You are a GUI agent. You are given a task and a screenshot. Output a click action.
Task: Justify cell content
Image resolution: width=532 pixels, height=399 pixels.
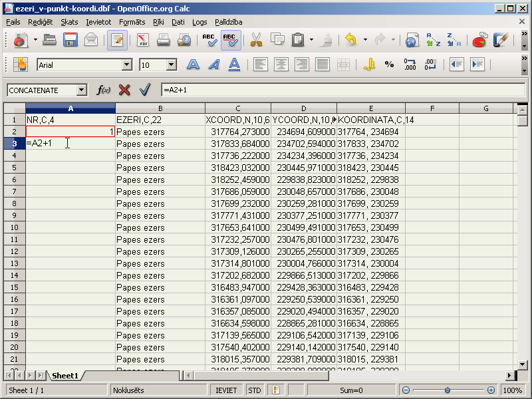[323, 65]
